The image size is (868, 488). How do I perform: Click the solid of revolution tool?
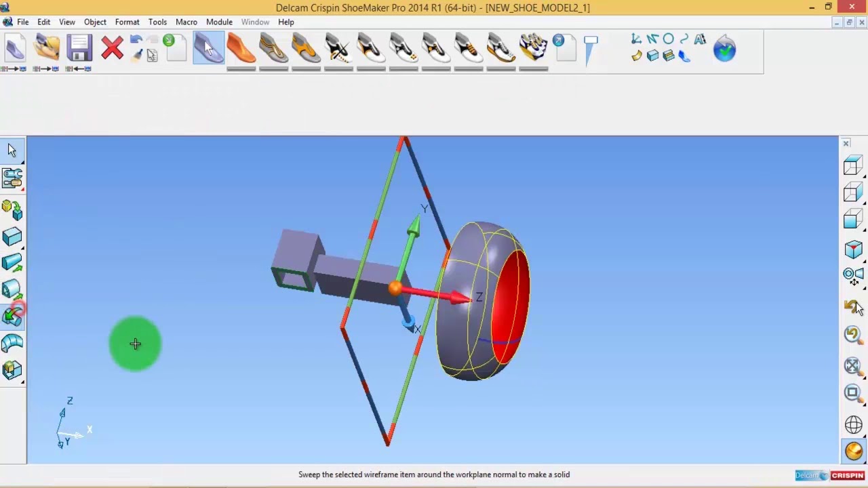tap(12, 316)
